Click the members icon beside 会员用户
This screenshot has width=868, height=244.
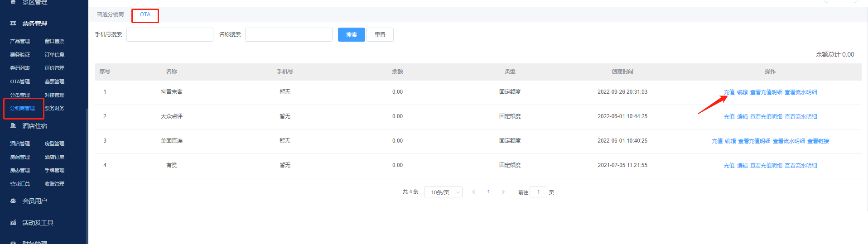13,201
